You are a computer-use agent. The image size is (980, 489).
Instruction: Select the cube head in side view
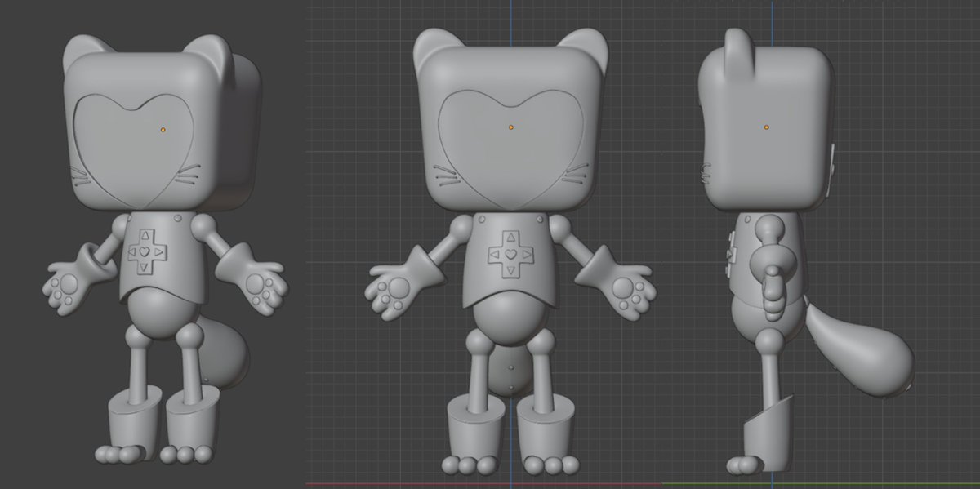(766, 127)
